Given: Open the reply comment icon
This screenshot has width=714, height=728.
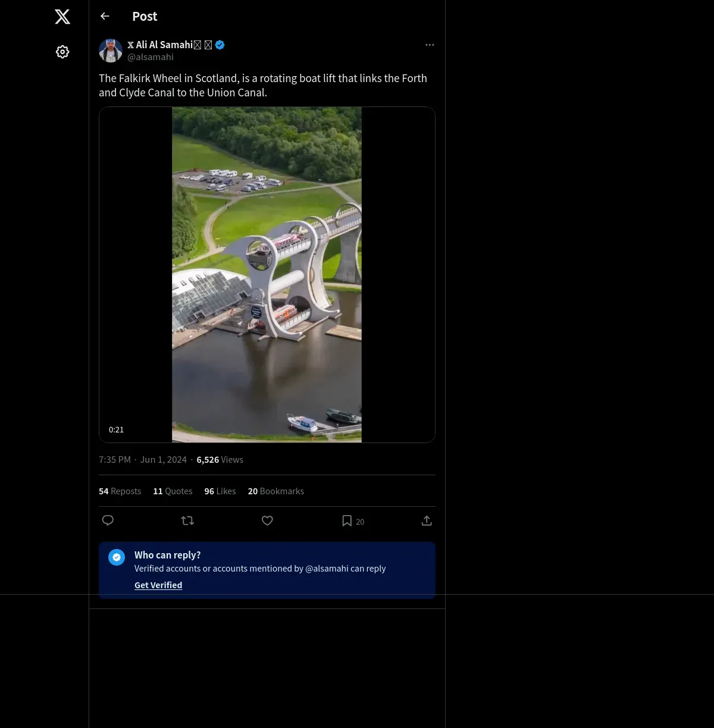Looking at the screenshot, I should [x=108, y=520].
